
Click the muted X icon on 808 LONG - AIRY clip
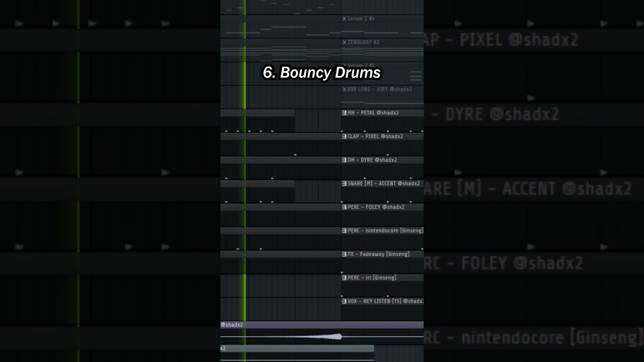pos(344,89)
